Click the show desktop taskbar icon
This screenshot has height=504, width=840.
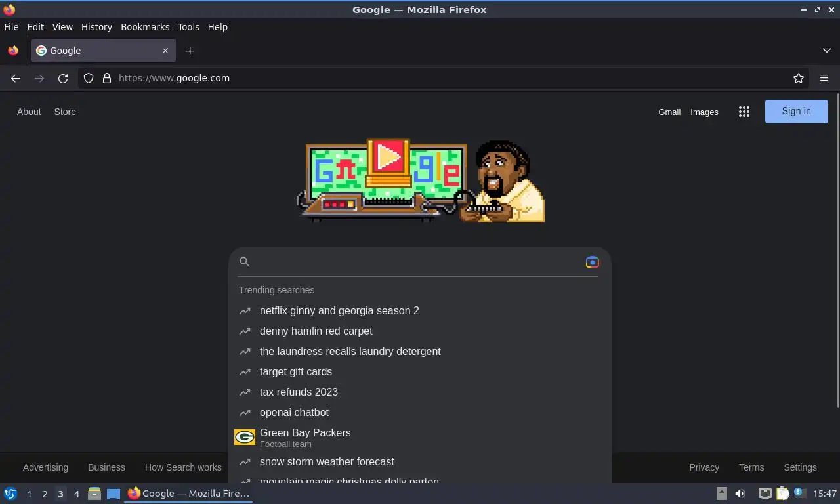coord(114,493)
